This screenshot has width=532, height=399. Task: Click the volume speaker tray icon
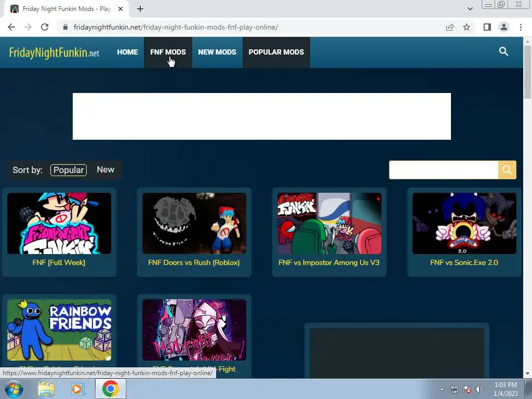click(480, 389)
